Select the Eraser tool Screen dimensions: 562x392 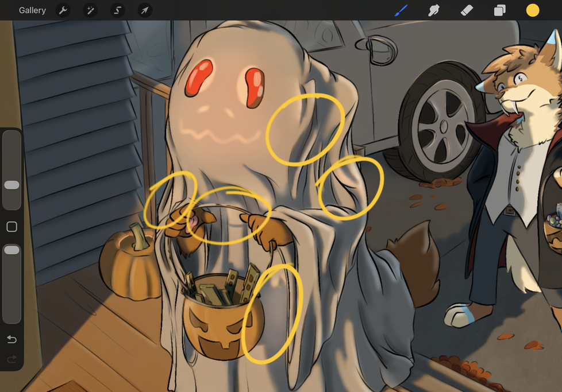click(x=467, y=10)
